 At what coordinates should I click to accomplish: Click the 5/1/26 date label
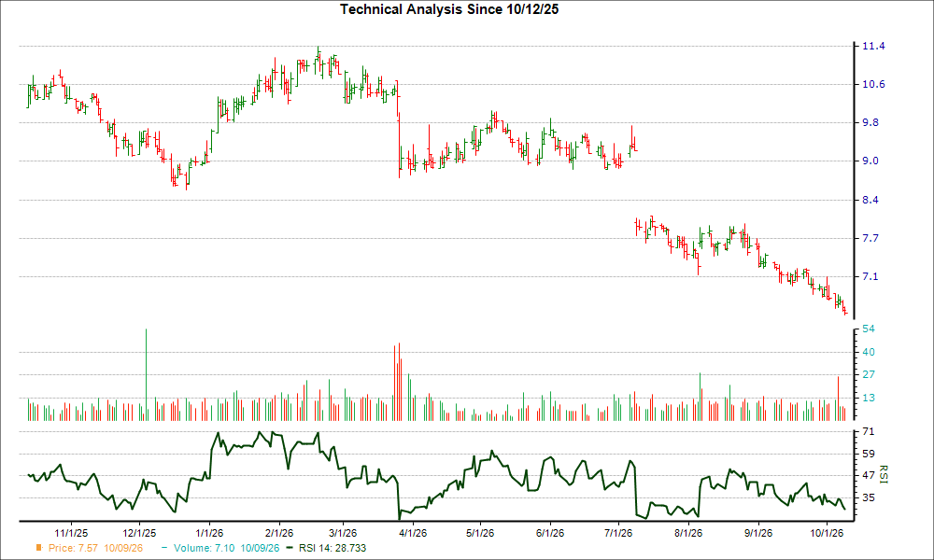pyautogui.click(x=479, y=533)
